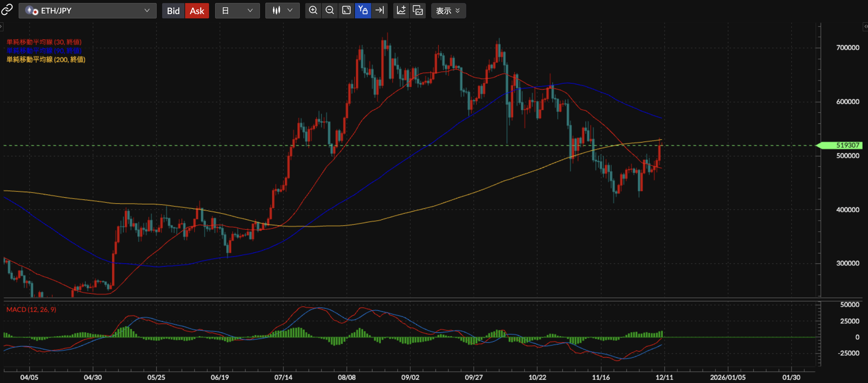The height and width of the screenshot is (383, 868).
Task: Zoom in on the chart
Action: click(x=313, y=10)
